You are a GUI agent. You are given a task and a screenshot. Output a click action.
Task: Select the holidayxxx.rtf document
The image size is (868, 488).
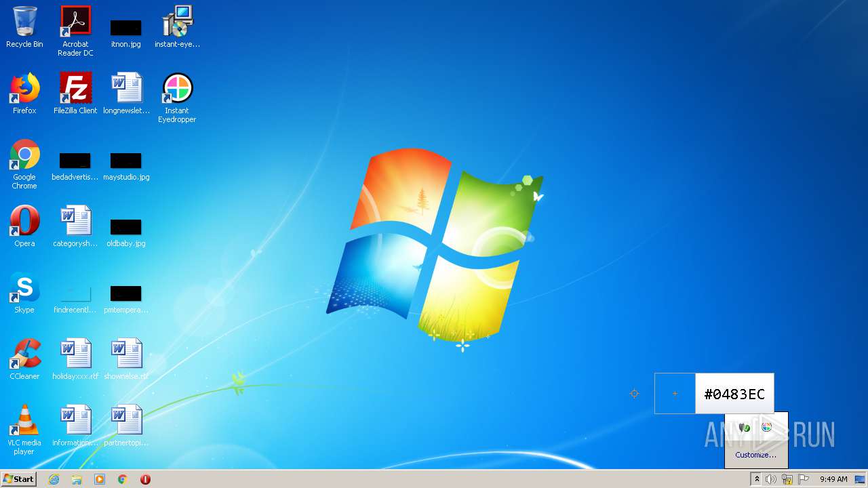point(75,359)
